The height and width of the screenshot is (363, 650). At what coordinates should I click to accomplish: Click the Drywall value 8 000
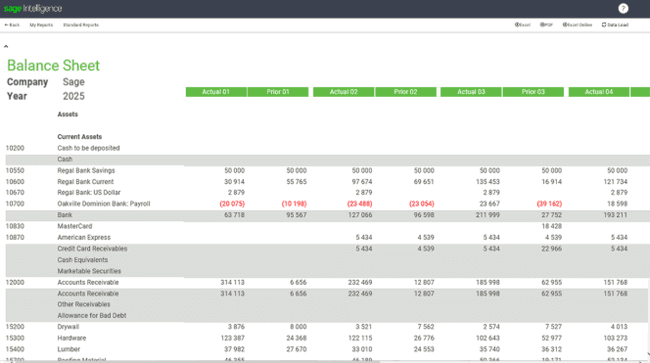pyautogui.click(x=298, y=327)
